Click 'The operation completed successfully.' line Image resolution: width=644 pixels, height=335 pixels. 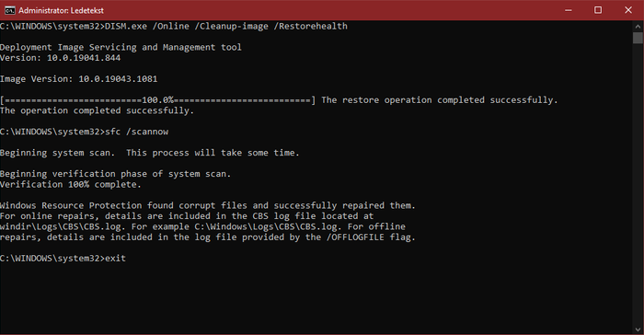pyautogui.click(x=97, y=110)
